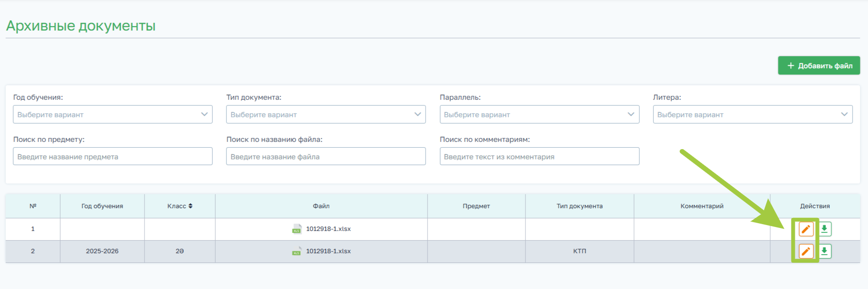The image size is (868, 289).
Task: Open file 1012918-1.xlsx in row 2
Action: [x=328, y=251]
